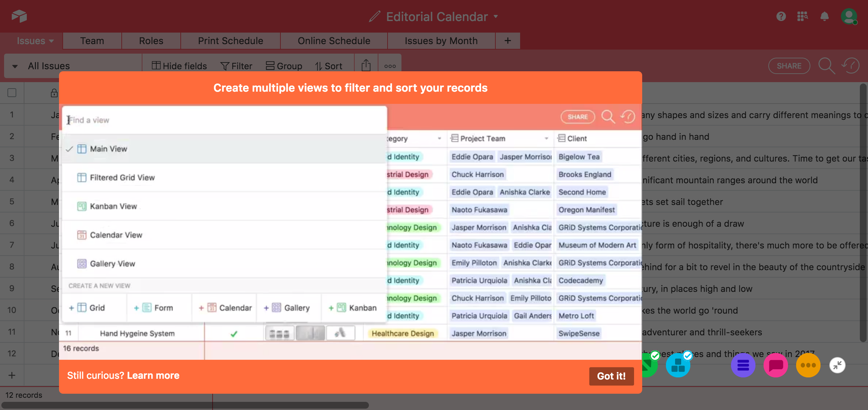Open the Category column dropdown arrow
Image resolution: width=868 pixels, height=410 pixels.
click(x=439, y=138)
